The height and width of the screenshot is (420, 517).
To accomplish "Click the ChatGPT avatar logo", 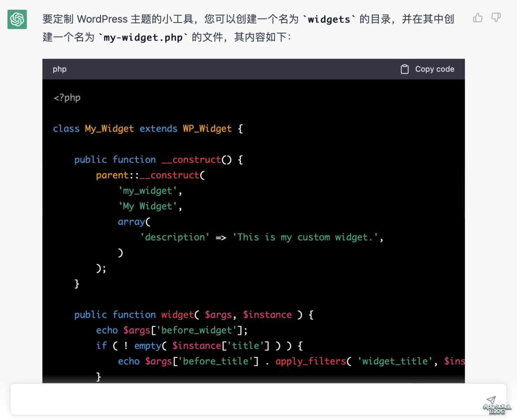I will (17, 19).
